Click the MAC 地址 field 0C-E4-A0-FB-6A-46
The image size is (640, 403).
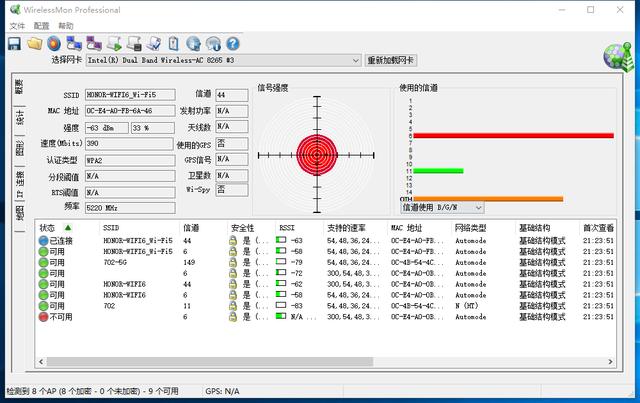tap(130, 111)
